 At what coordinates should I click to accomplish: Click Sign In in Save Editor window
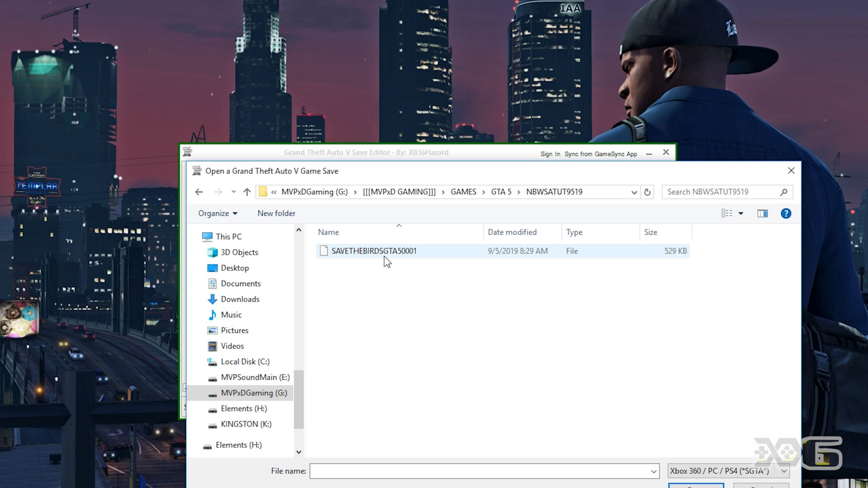tap(550, 154)
